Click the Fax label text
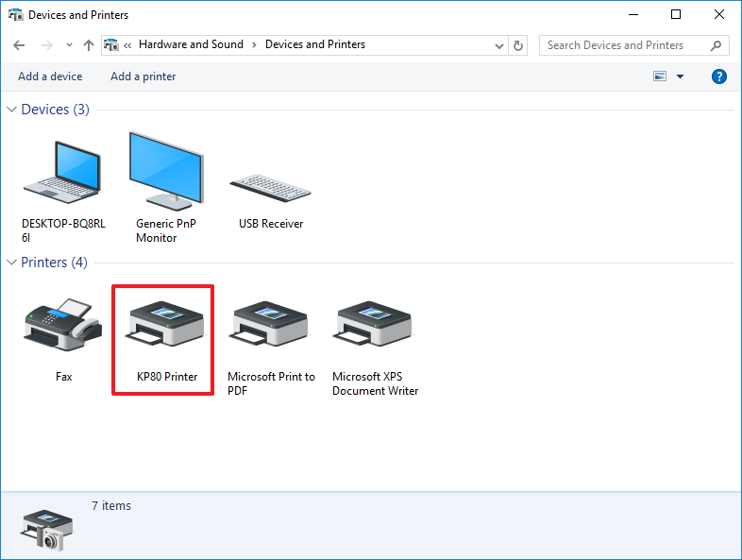The width and height of the screenshot is (742, 560). tap(64, 377)
